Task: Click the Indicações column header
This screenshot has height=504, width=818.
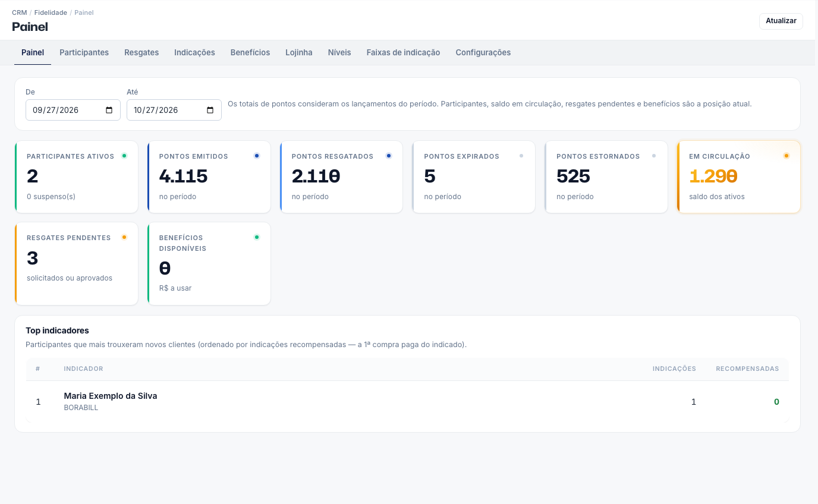Action: pyautogui.click(x=674, y=369)
